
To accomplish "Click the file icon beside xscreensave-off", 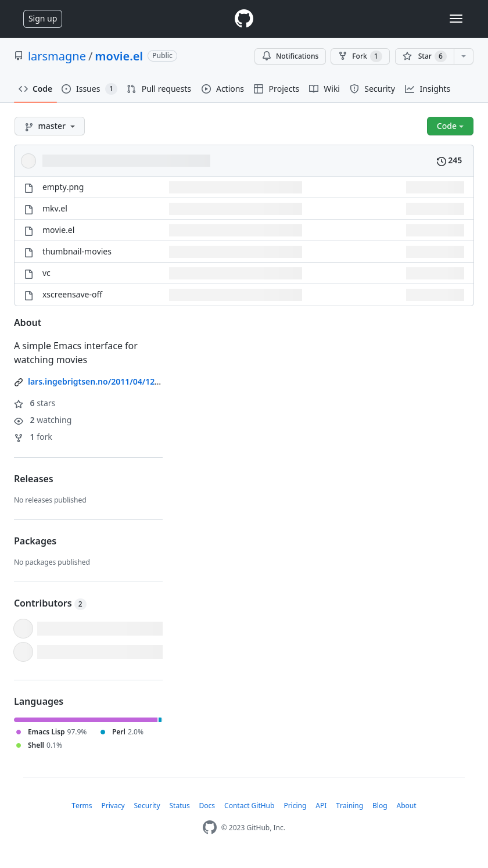I will tap(28, 295).
